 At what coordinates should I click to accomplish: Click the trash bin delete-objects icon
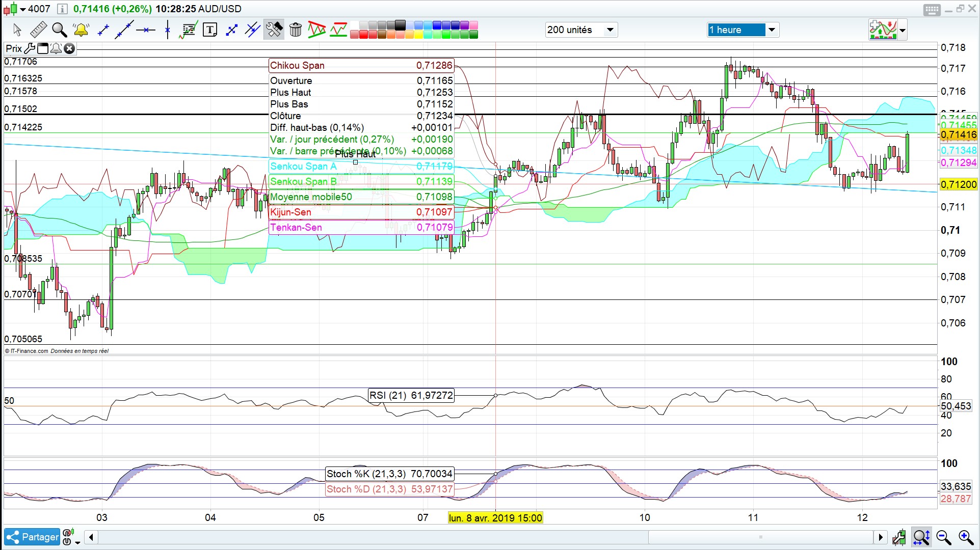coord(296,30)
